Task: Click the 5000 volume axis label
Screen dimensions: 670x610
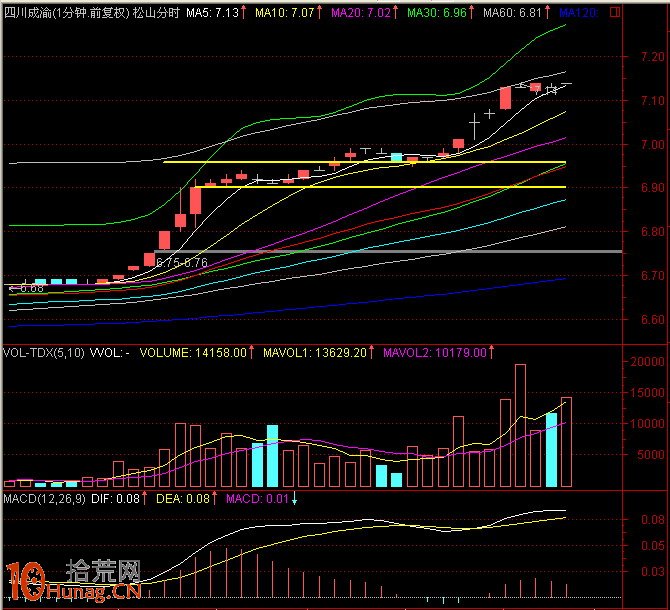Action: click(651, 455)
